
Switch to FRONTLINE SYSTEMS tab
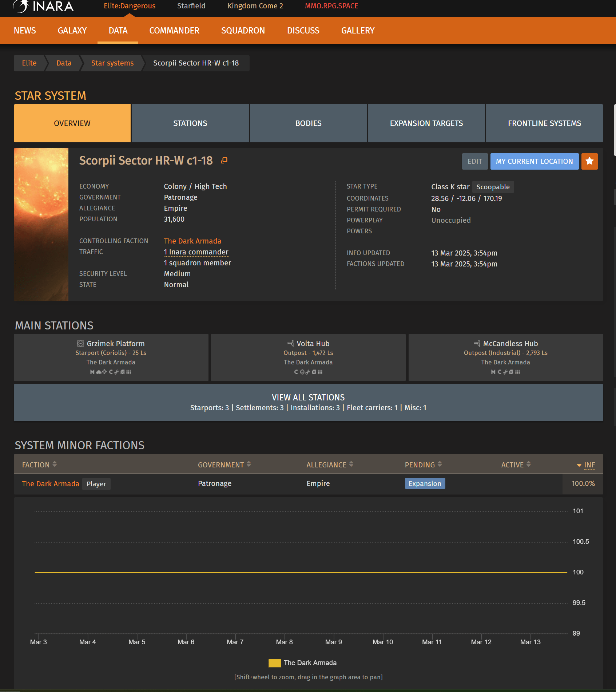tap(544, 123)
